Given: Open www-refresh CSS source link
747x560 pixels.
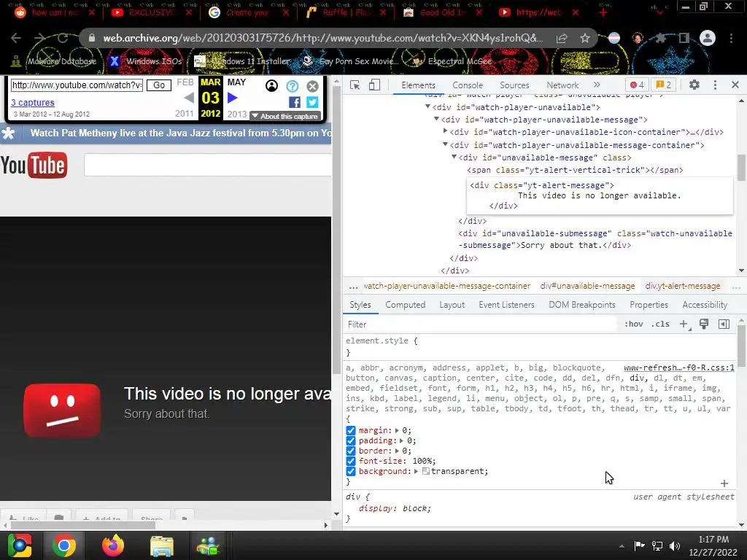Looking at the screenshot, I should click(679, 367).
